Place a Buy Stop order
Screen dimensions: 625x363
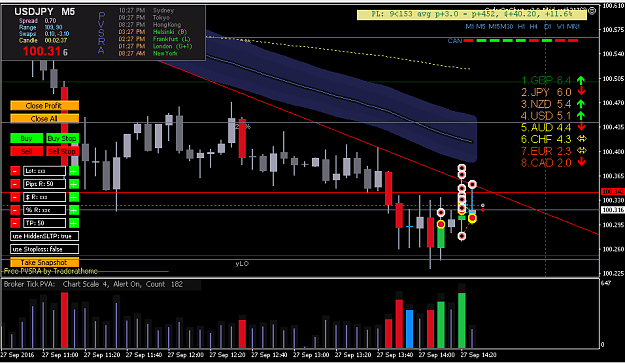click(x=62, y=138)
